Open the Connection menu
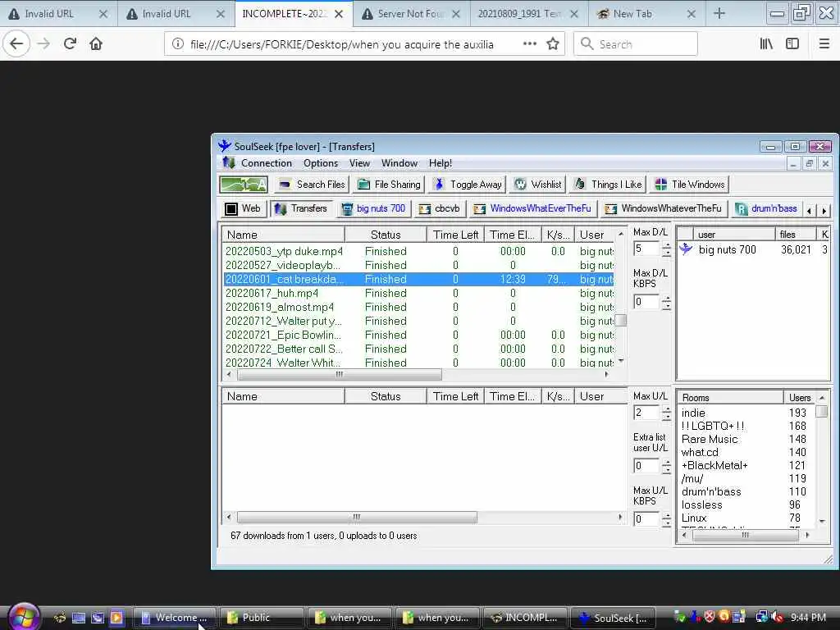 click(x=267, y=163)
